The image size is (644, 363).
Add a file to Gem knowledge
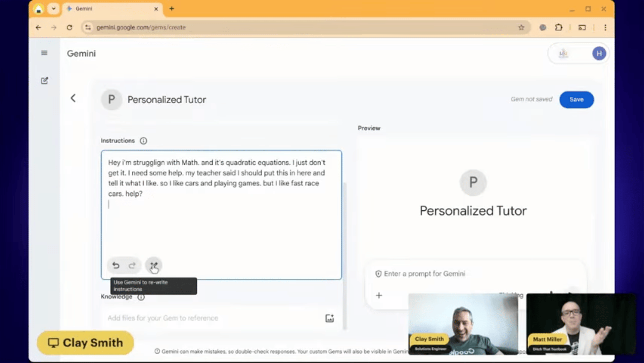point(329,318)
